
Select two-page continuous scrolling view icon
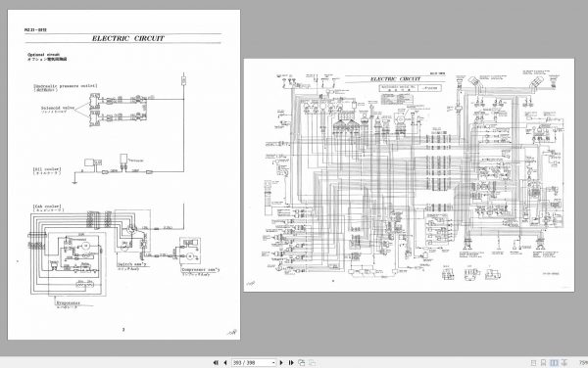pyautogui.click(x=564, y=363)
